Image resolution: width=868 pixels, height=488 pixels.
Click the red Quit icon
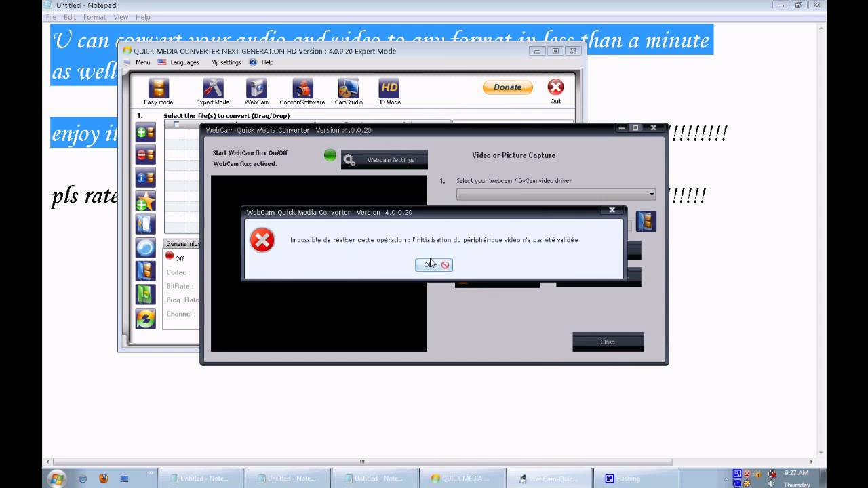555,87
